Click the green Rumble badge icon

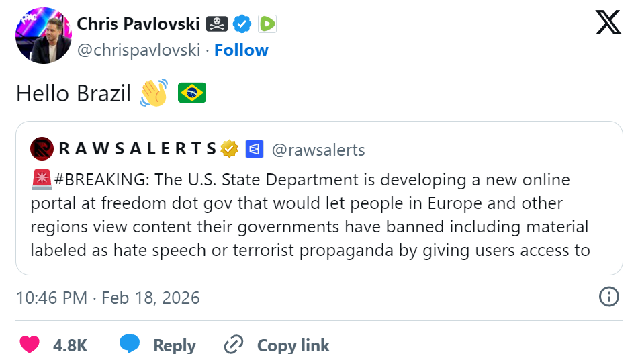[267, 24]
